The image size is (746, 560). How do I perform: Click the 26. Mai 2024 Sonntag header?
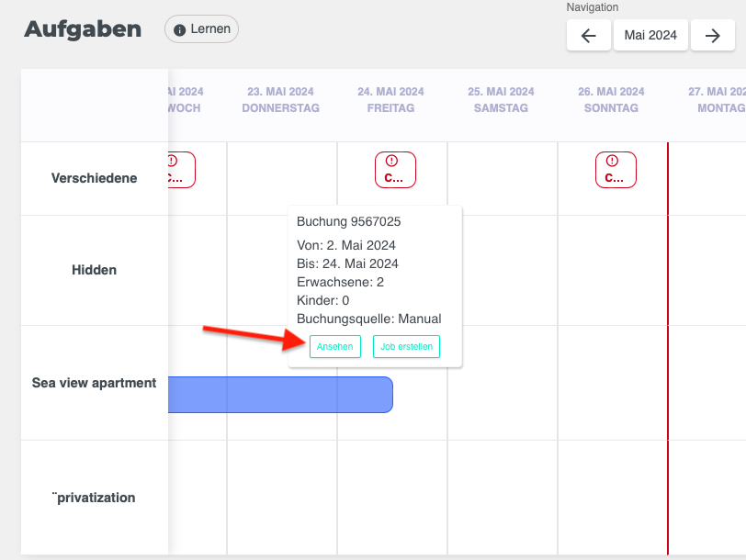(611, 100)
